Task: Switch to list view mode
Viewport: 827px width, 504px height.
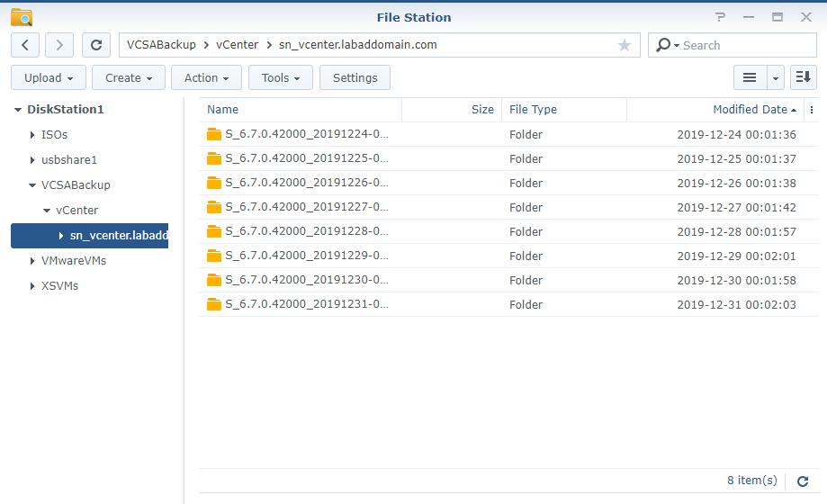Action: [749, 78]
